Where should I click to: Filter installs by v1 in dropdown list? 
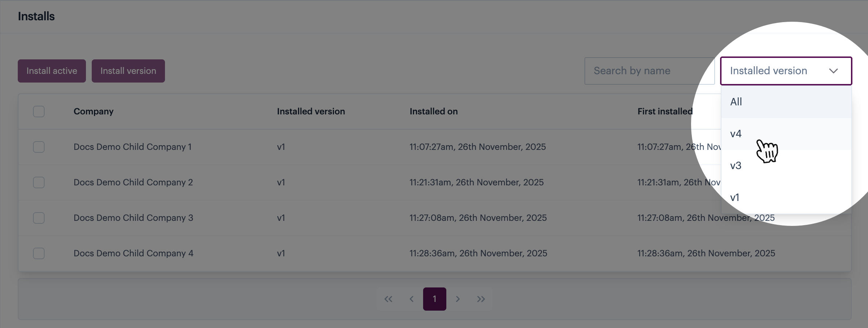[735, 198]
